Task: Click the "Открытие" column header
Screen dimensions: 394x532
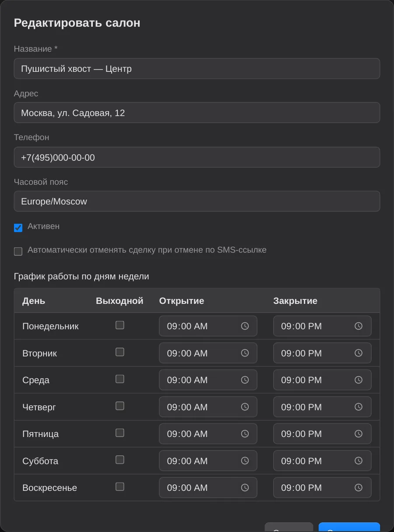Action: coord(182,301)
